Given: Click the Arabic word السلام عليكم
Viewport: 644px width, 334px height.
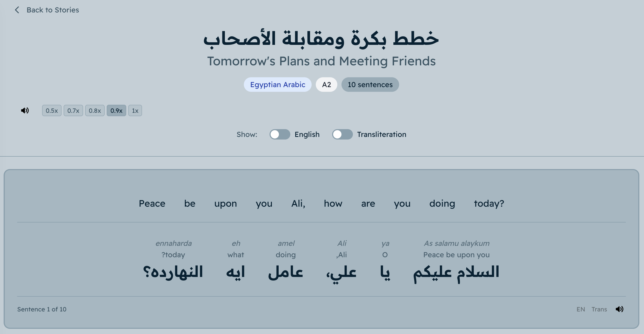Looking at the screenshot, I should 456,272.
